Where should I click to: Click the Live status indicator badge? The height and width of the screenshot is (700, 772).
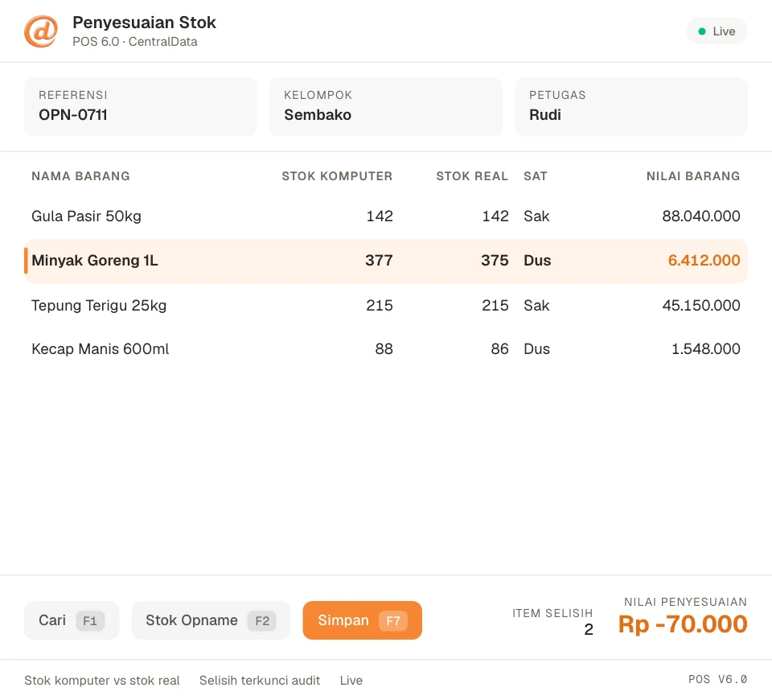(717, 31)
